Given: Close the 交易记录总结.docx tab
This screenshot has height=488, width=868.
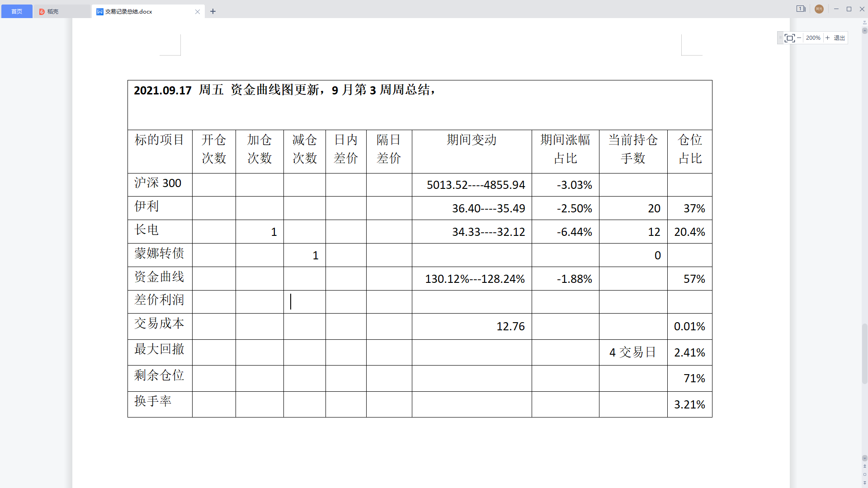Looking at the screenshot, I should [x=198, y=12].
